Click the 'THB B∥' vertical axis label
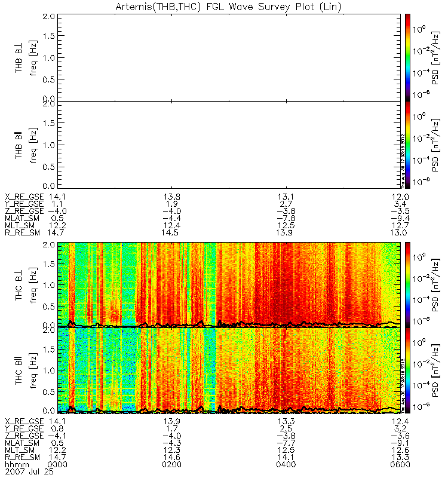The width and height of the screenshot is (448, 478). 19,145
